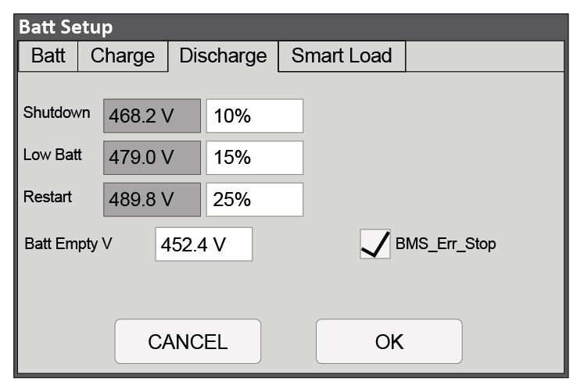Select the Discharge tab

coord(223,56)
